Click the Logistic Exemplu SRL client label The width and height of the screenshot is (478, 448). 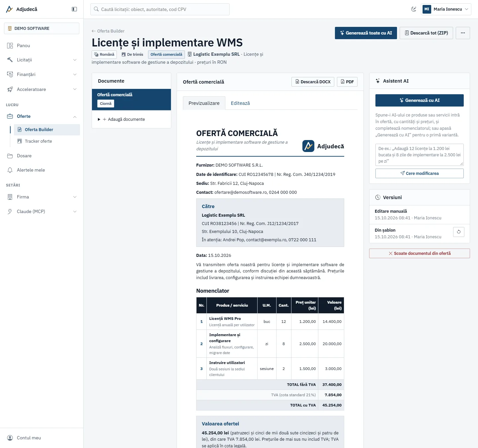216,54
